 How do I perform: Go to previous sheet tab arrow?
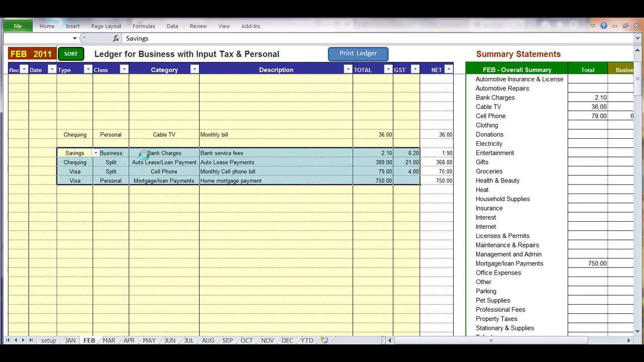pos(16,340)
